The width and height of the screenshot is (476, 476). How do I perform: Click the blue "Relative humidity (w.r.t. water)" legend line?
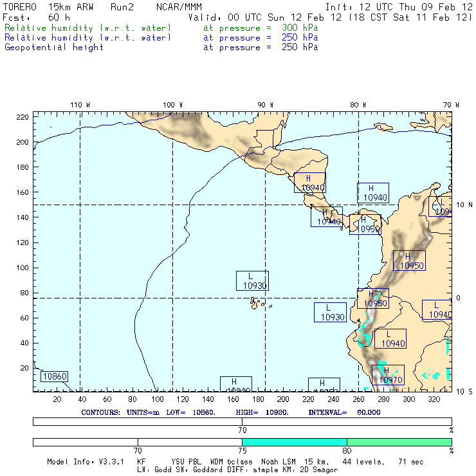tap(87, 38)
